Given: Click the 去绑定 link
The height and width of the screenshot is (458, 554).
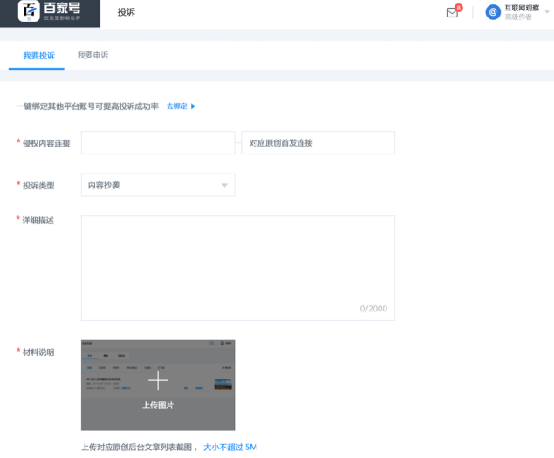Looking at the screenshot, I should (x=181, y=106).
